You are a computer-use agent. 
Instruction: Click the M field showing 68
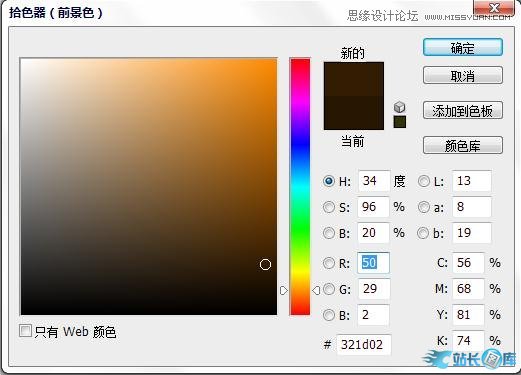point(468,289)
